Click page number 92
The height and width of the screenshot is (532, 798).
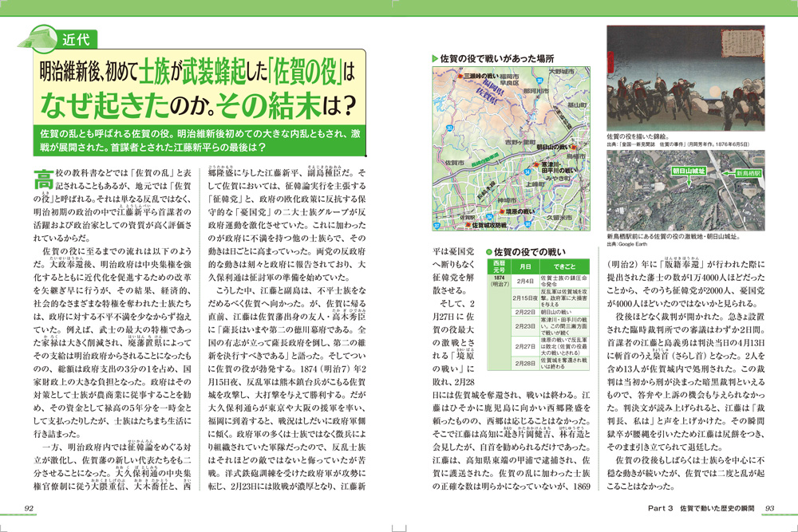pos(29,508)
